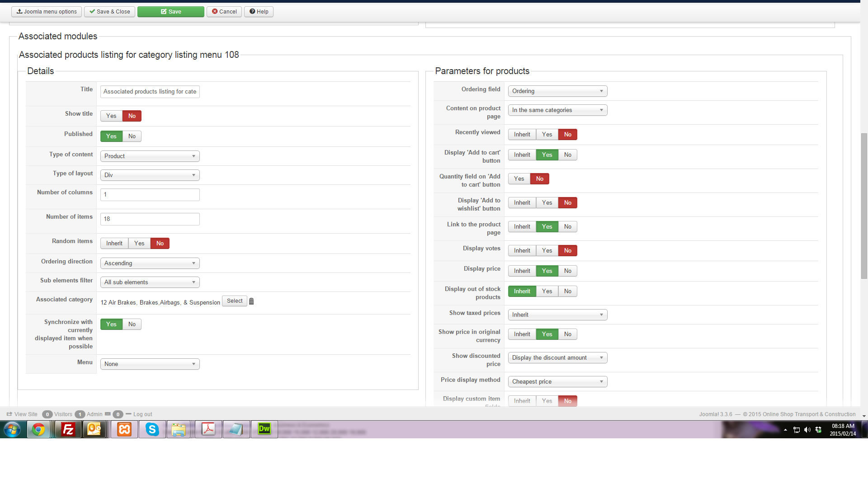Open FileZilla from the taskbar
The width and height of the screenshot is (868, 488).
tap(68, 429)
